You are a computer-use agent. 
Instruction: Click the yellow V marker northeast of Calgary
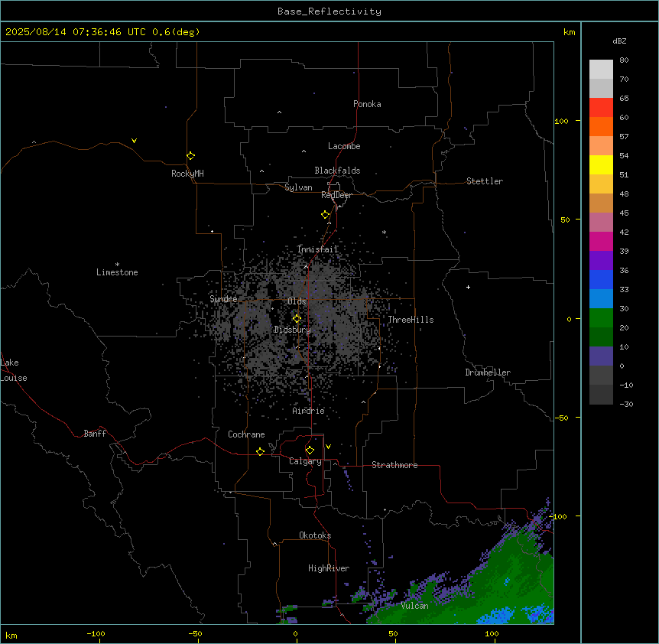click(328, 447)
